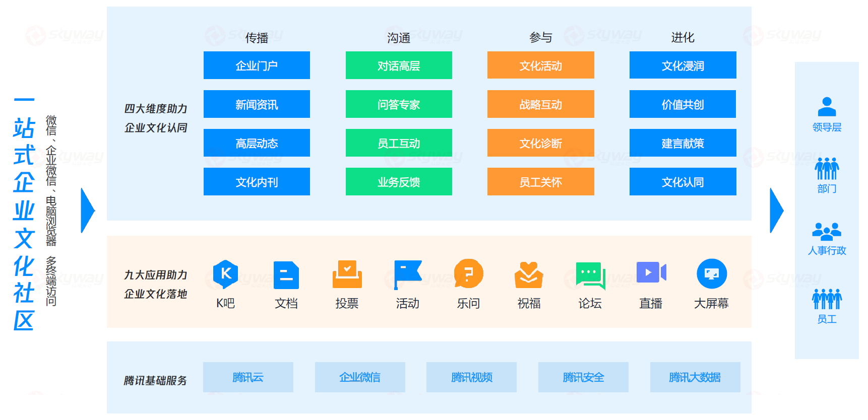Select the 大屏幕 big screen icon
The height and width of the screenshot is (420, 868).
[x=712, y=274]
